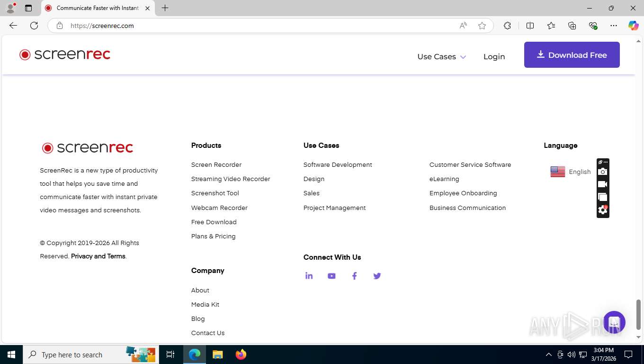View site information lock icon

click(x=60, y=26)
